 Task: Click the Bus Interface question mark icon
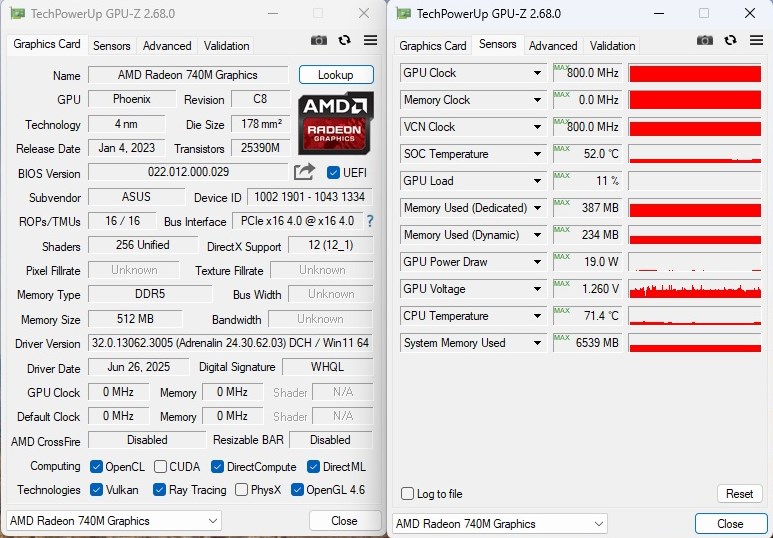tap(370, 221)
